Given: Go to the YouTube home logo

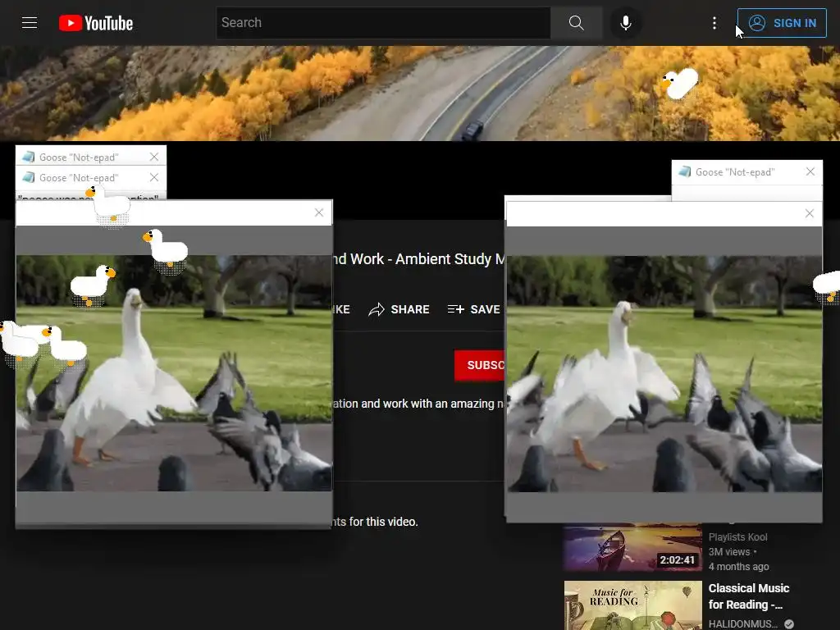Looking at the screenshot, I should (96, 23).
